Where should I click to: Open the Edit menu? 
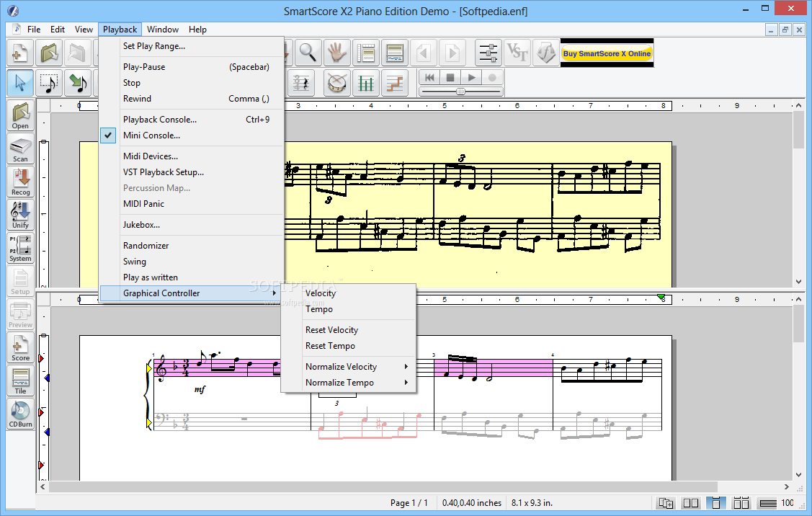(x=58, y=30)
